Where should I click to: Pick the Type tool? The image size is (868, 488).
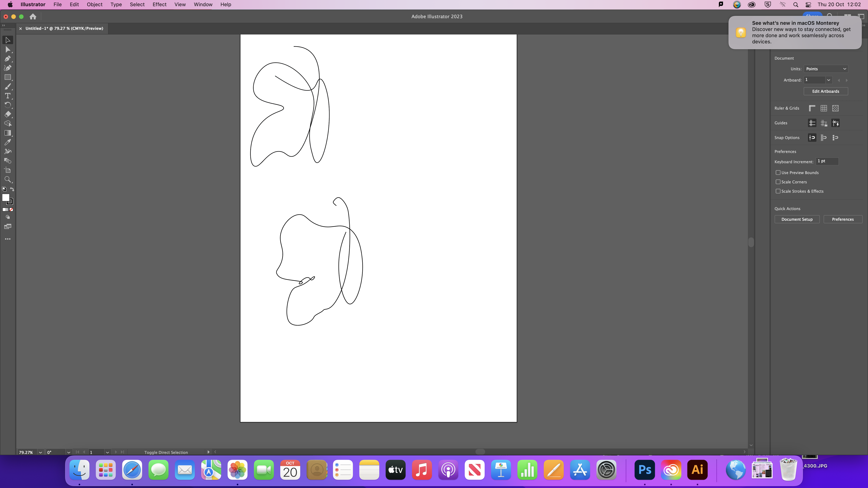tap(7, 96)
